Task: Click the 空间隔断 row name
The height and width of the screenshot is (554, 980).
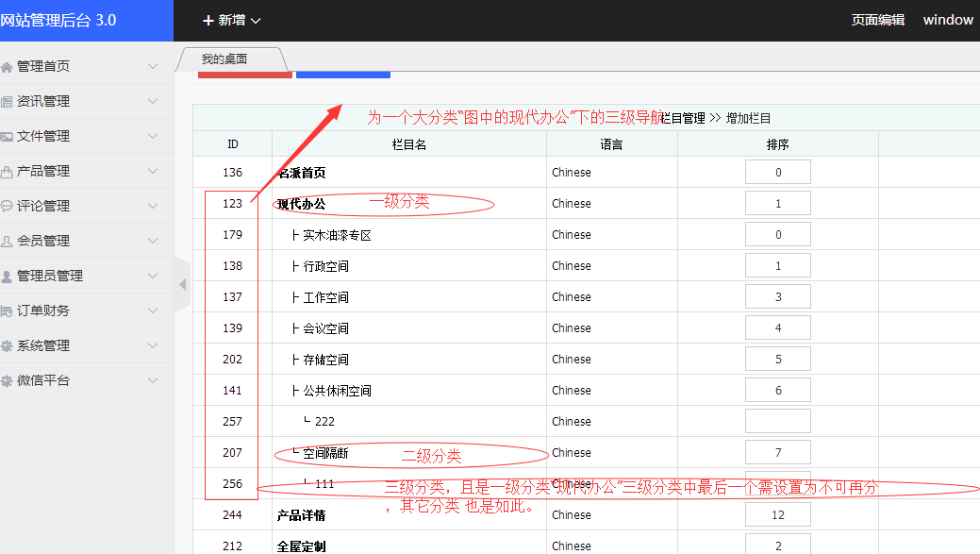Action: [325, 453]
